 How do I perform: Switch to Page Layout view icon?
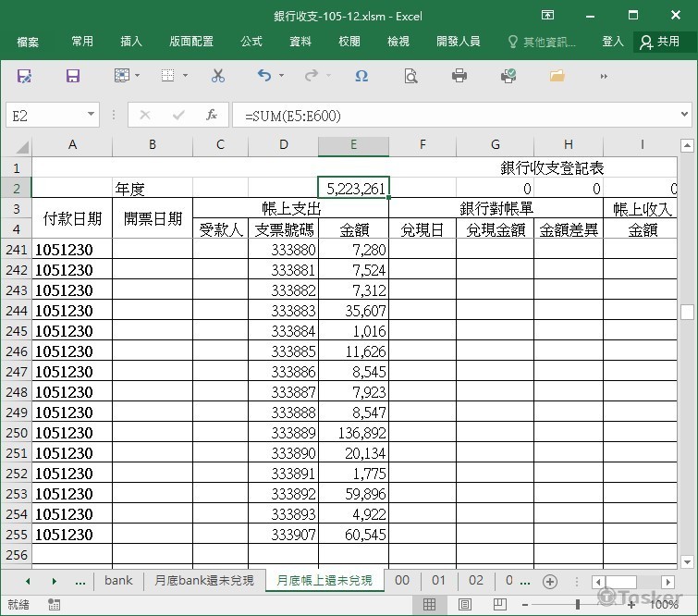pos(465,604)
